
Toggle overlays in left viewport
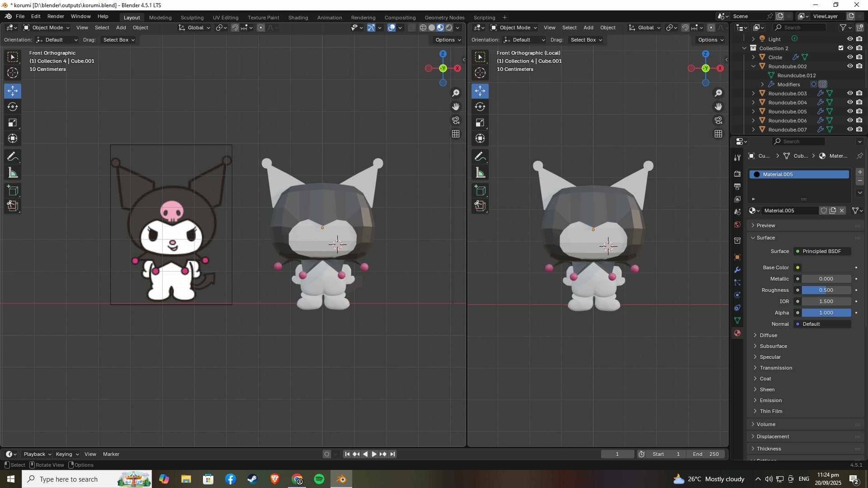(392, 28)
